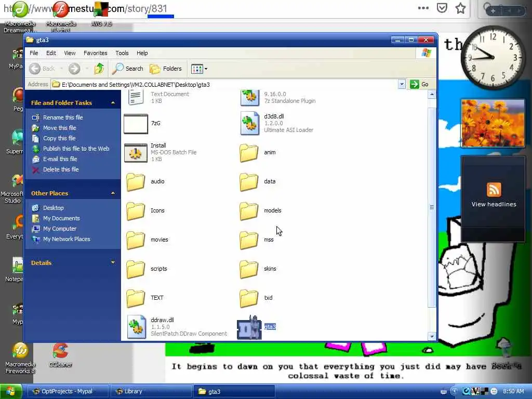Click the Up folder toolbar icon
This screenshot has height=399, width=532.
pyautogui.click(x=99, y=69)
